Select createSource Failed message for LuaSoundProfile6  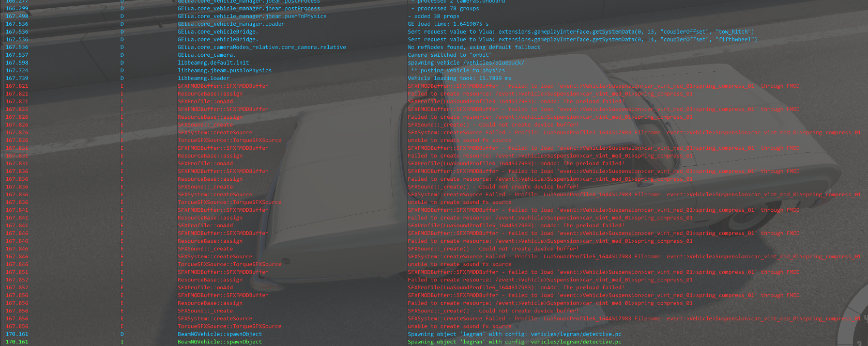[634, 318]
